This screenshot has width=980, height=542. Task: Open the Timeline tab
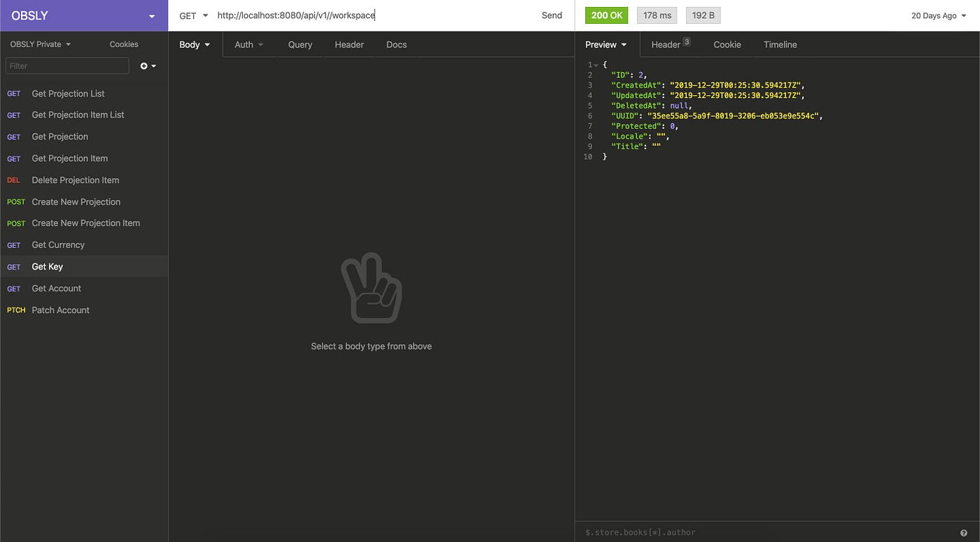(780, 44)
